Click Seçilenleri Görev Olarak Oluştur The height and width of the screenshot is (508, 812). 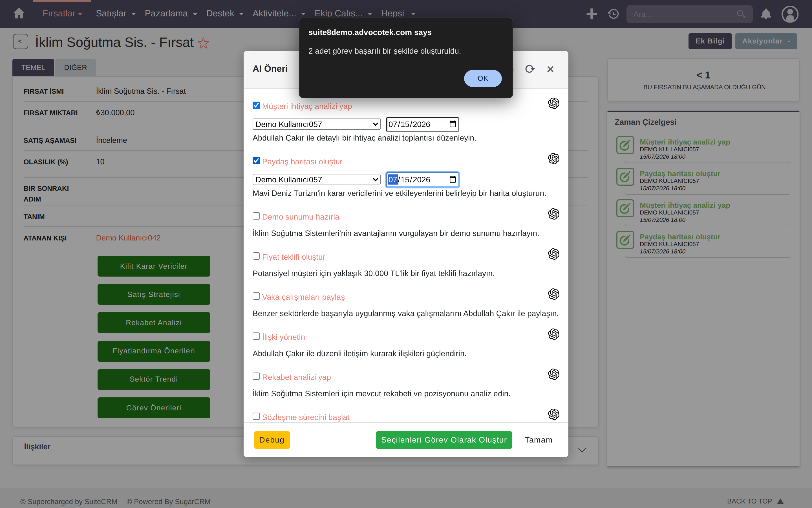tap(444, 440)
